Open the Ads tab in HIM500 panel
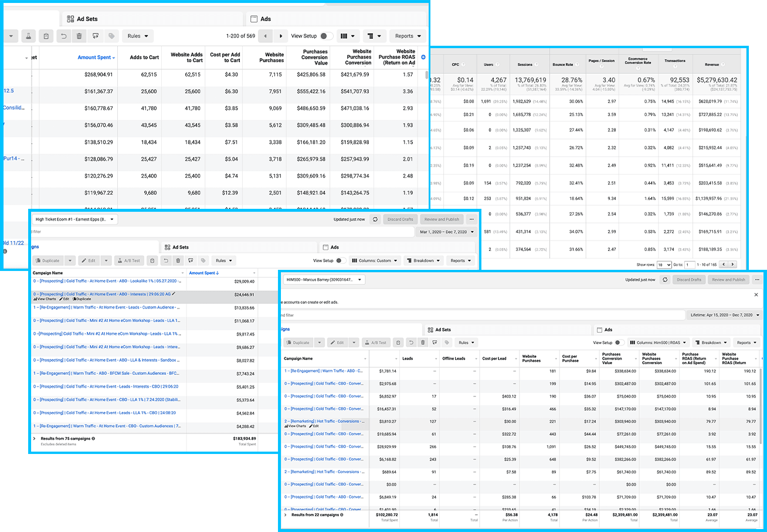Screen dimensions: 767x532 point(608,330)
